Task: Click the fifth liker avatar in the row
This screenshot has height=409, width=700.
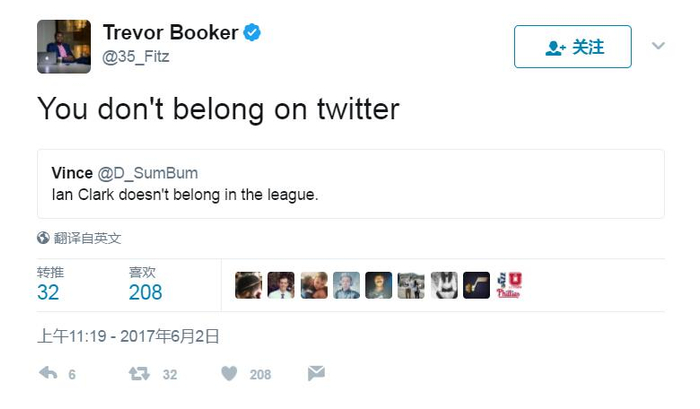Action: tap(378, 285)
